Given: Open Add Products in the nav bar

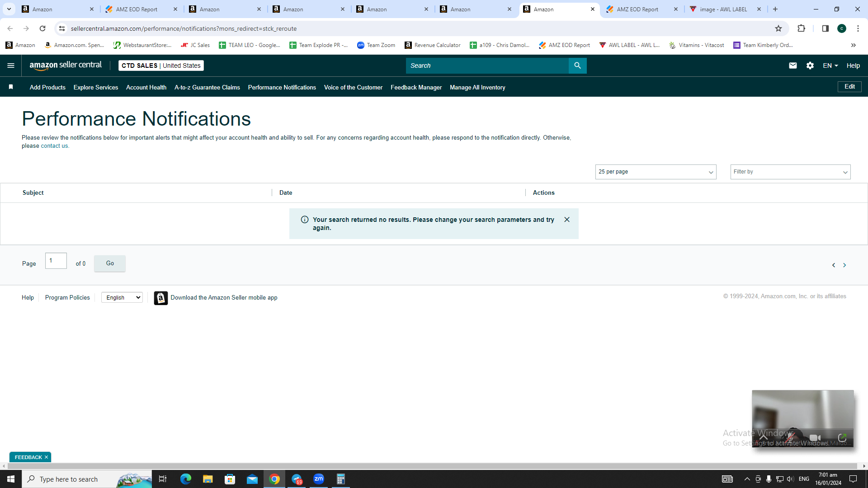Looking at the screenshot, I should pyautogui.click(x=47, y=87).
